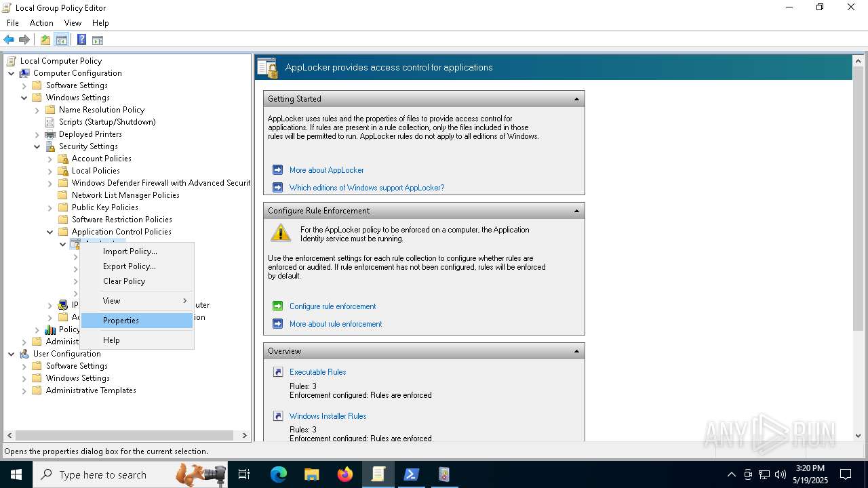Click the green arrow icon for Configure rule enforcement
868x488 pixels.
coord(277,306)
